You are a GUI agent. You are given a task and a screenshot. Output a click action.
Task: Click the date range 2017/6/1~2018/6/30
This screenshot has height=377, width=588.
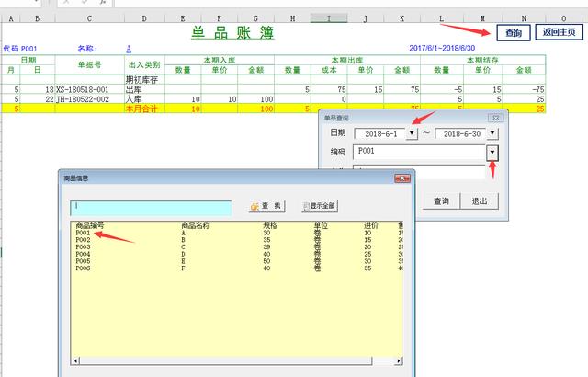442,48
